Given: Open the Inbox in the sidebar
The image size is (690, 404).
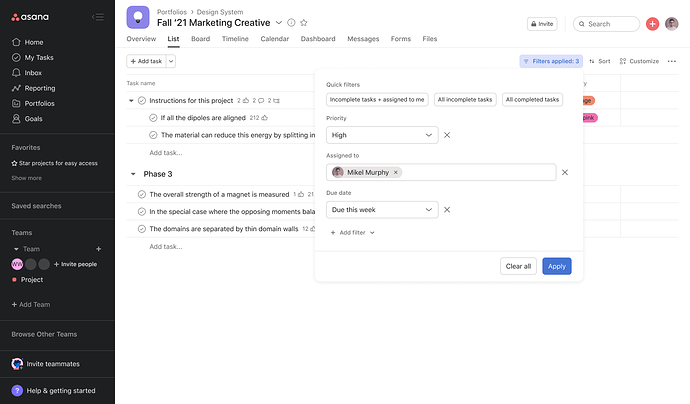Looking at the screenshot, I should (x=33, y=73).
